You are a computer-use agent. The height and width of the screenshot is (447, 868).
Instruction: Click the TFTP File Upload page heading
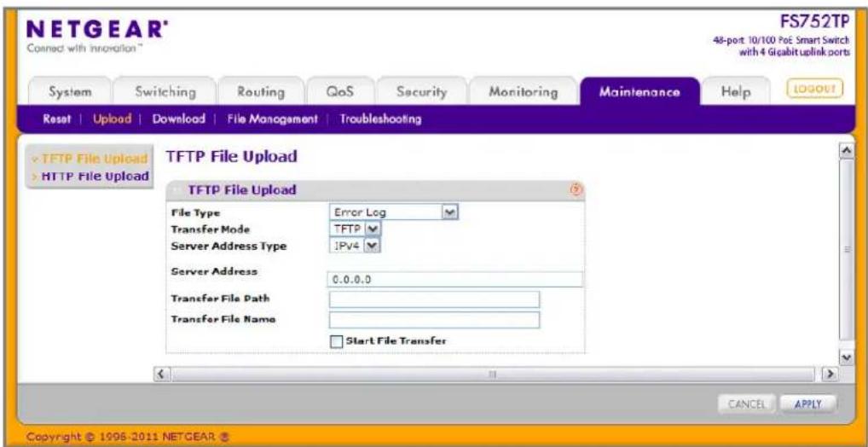coord(231,157)
